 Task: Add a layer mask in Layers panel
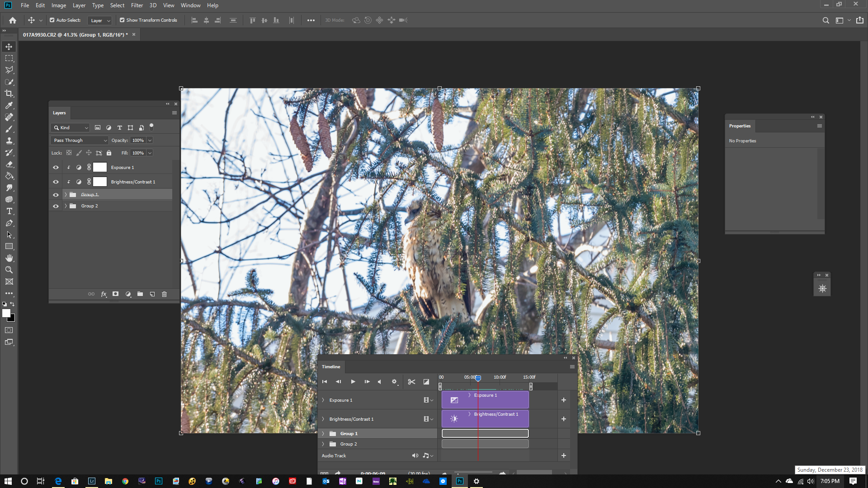click(116, 294)
